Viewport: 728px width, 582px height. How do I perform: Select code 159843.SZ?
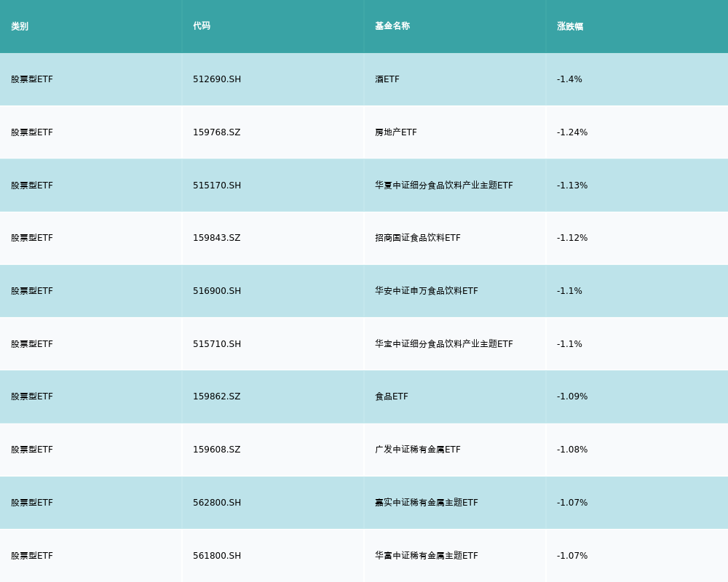[216, 238]
